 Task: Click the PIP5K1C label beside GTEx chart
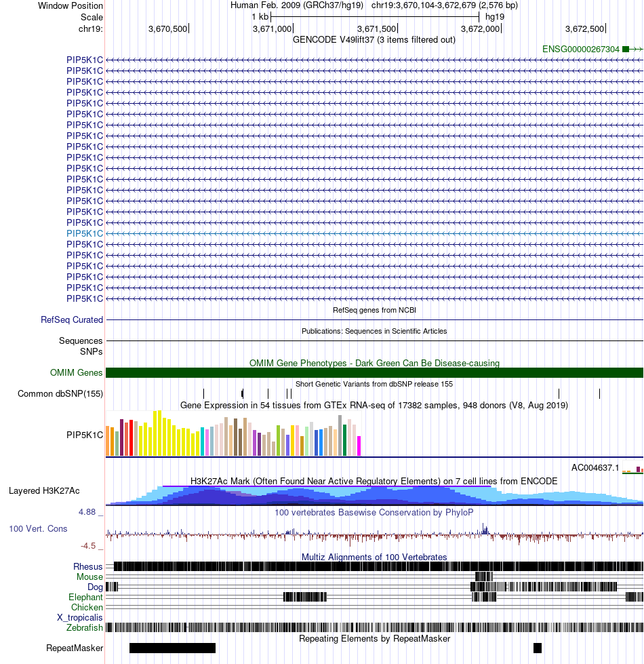tap(85, 435)
